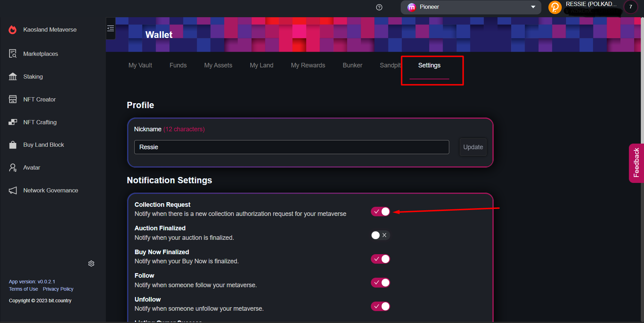
Task: Click the NFT Crafting icon
Action: (x=13, y=122)
